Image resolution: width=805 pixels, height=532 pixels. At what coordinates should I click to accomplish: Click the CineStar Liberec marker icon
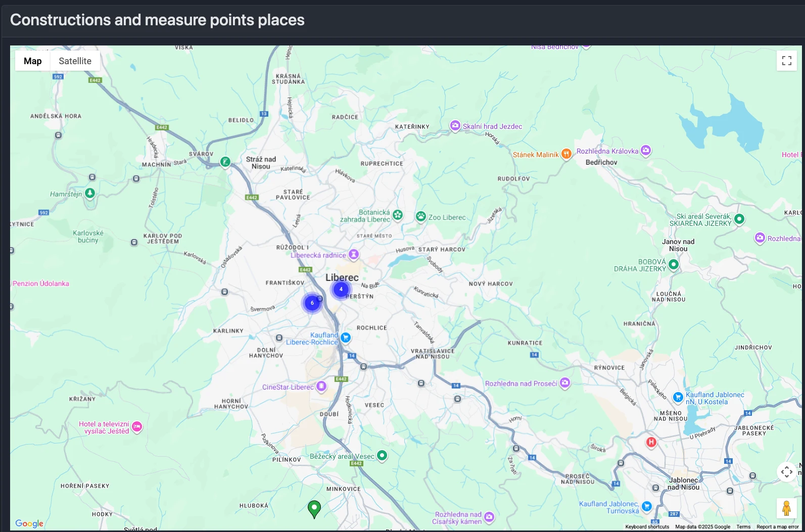click(321, 387)
